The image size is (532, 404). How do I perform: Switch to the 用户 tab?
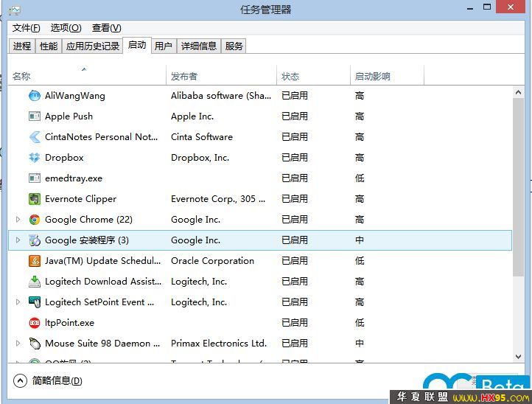164,46
